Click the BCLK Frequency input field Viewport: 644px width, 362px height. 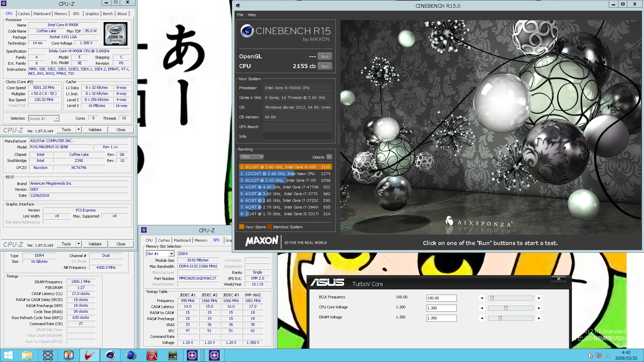441,298
